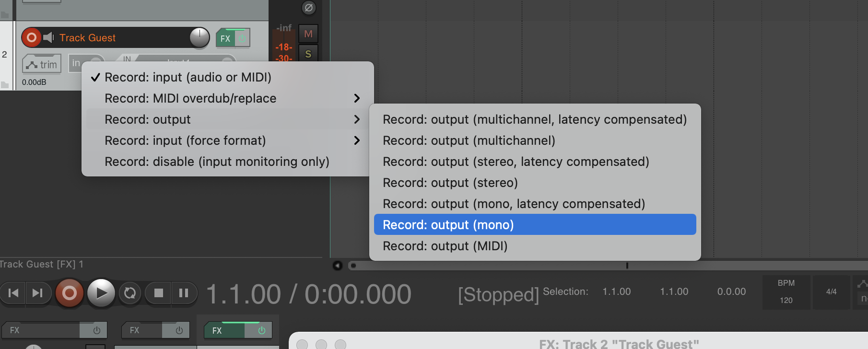Click the phase invert icon
The image size is (868, 349).
coord(308,8)
